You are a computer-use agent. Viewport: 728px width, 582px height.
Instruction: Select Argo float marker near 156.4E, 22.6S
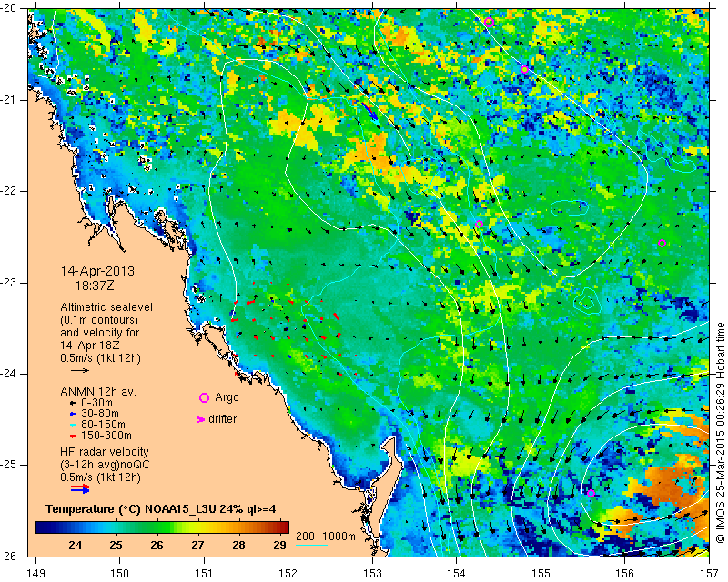662,243
